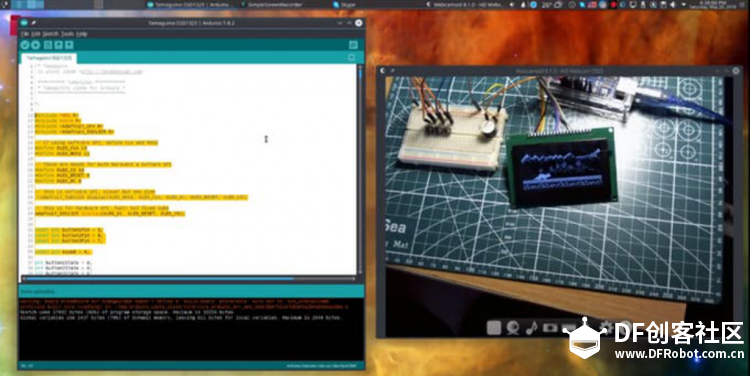Minimize the Arduino window with down chevron
The width and height of the screenshot is (750, 376).
coord(340,22)
